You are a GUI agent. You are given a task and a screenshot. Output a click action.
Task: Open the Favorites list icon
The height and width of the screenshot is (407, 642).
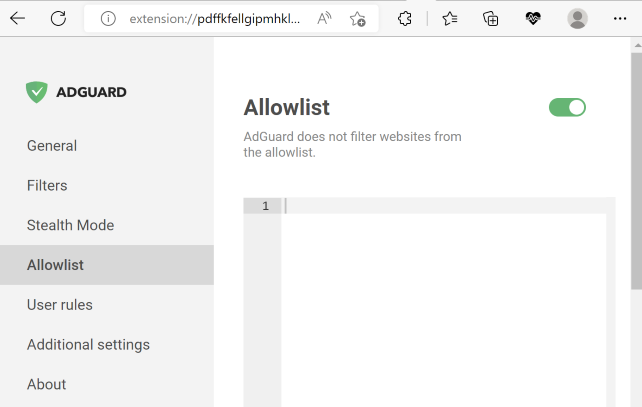(450, 18)
